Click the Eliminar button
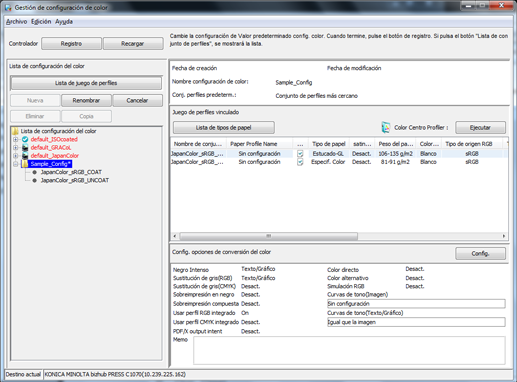 (x=35, y=116)
